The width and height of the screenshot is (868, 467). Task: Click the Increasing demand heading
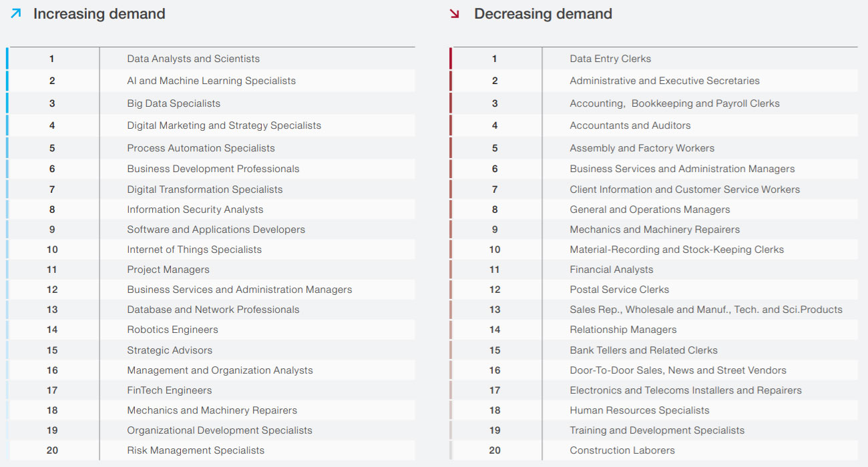click(99, 13)
